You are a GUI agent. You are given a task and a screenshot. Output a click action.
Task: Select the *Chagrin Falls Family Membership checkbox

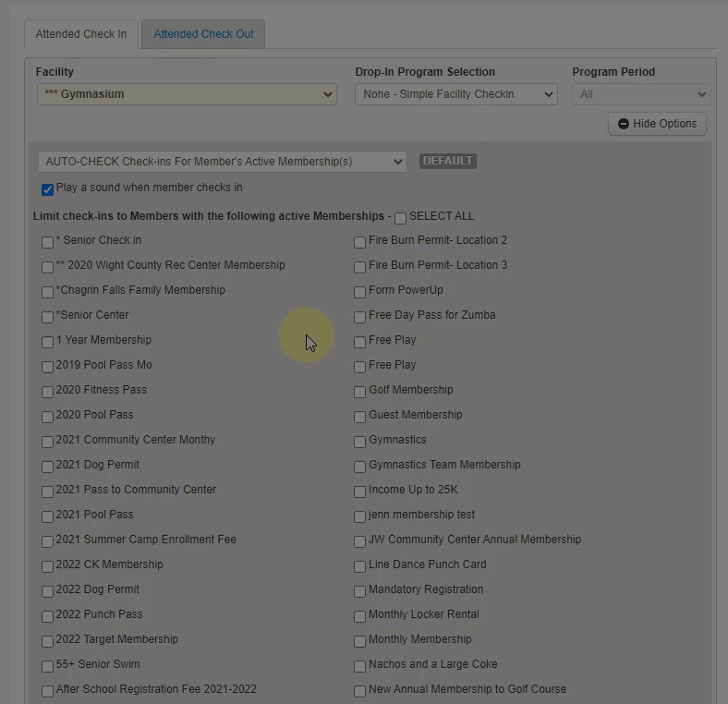(x=47, y=292)
